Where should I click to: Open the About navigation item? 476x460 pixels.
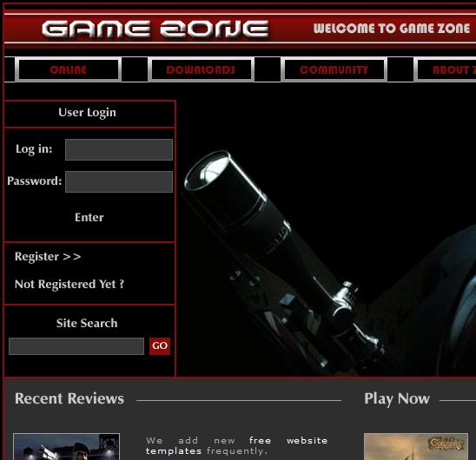tap(446, 69)
